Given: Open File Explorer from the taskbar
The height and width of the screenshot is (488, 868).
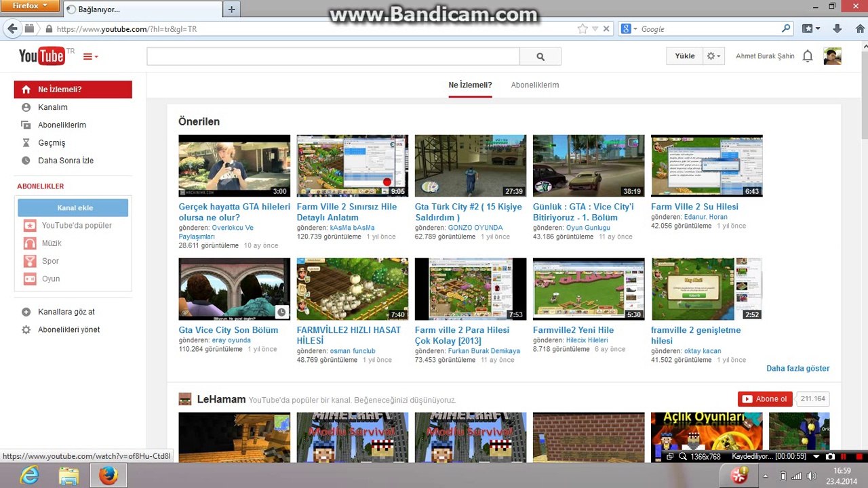Looking at the screenshot, I should (x=68, y=476).
